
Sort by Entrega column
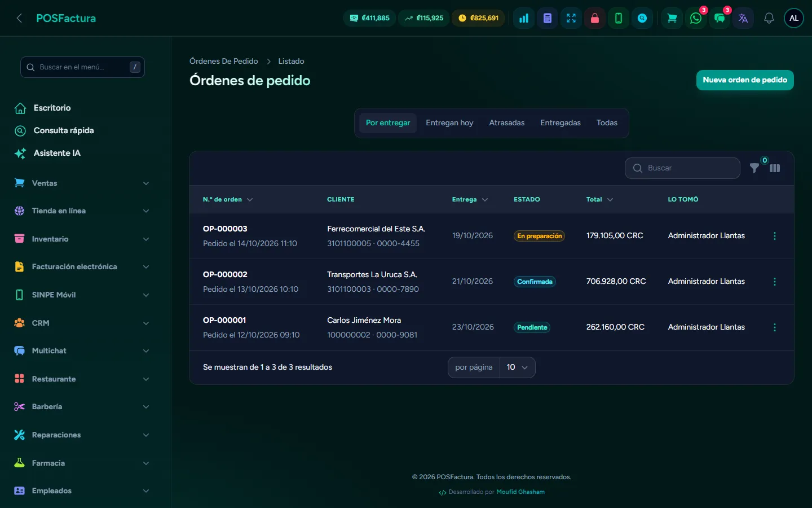coord(470,199)
